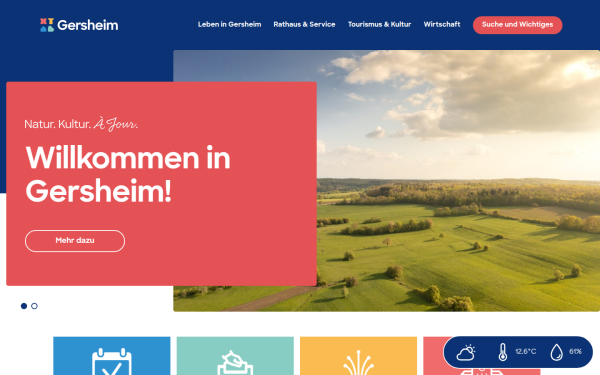Select the second slider dot
The width and height of the screenshot is (600, 375).
pyautogui.click(x=34, y=306)
